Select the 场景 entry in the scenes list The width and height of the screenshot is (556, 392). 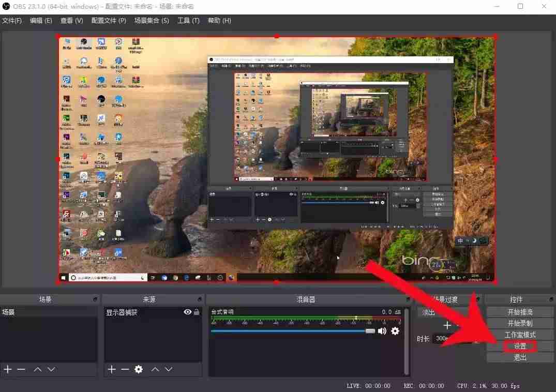point(48,312)
